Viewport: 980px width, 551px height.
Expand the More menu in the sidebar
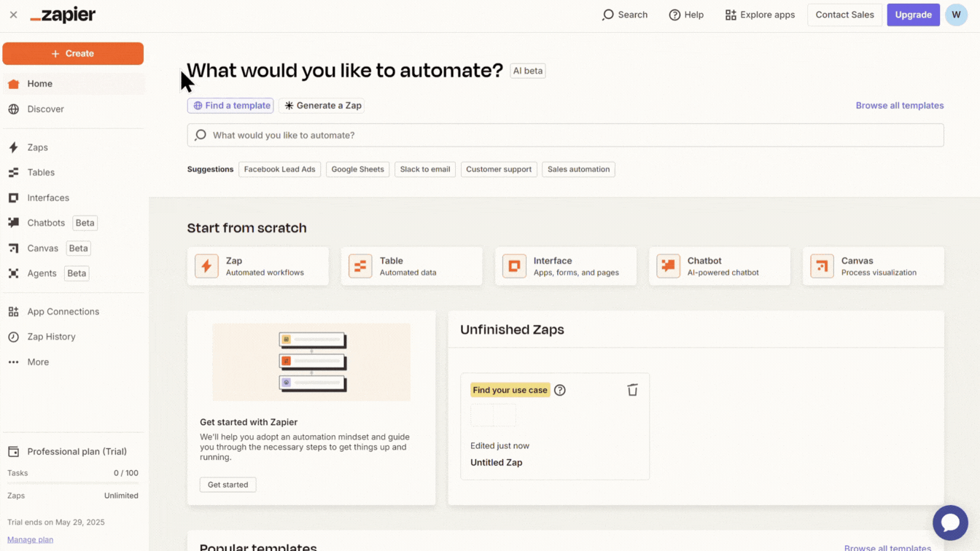73,362
